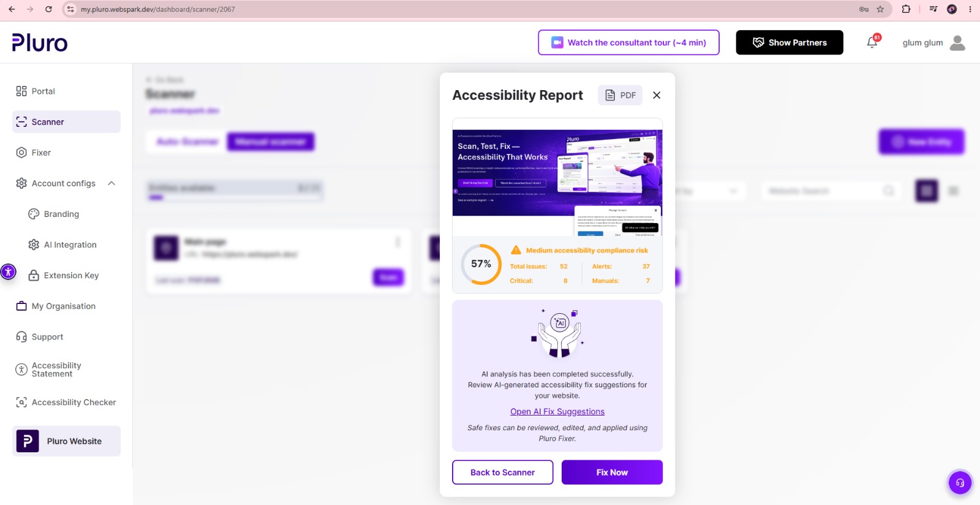Click the Support headset icon
The height and width of the screenshot is (505, 980).
point(21,336)
